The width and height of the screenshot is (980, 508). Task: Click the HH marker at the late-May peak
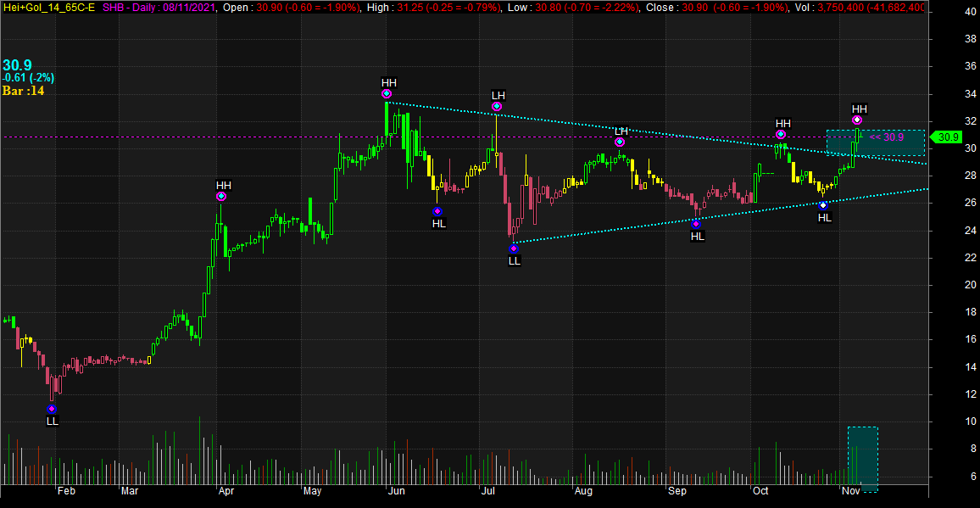[x=387, y=94]
